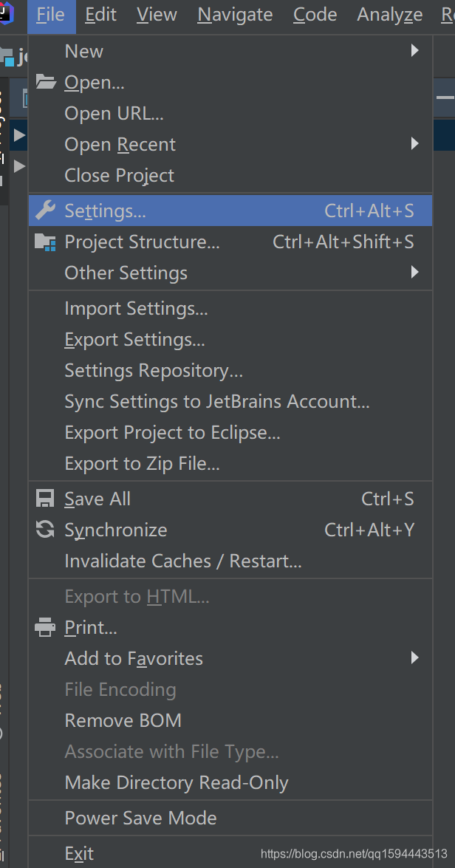Select Invalidate Caches / Restart
Image resolution: width=455 pixels, height=868 pixels.
(182, 561)
